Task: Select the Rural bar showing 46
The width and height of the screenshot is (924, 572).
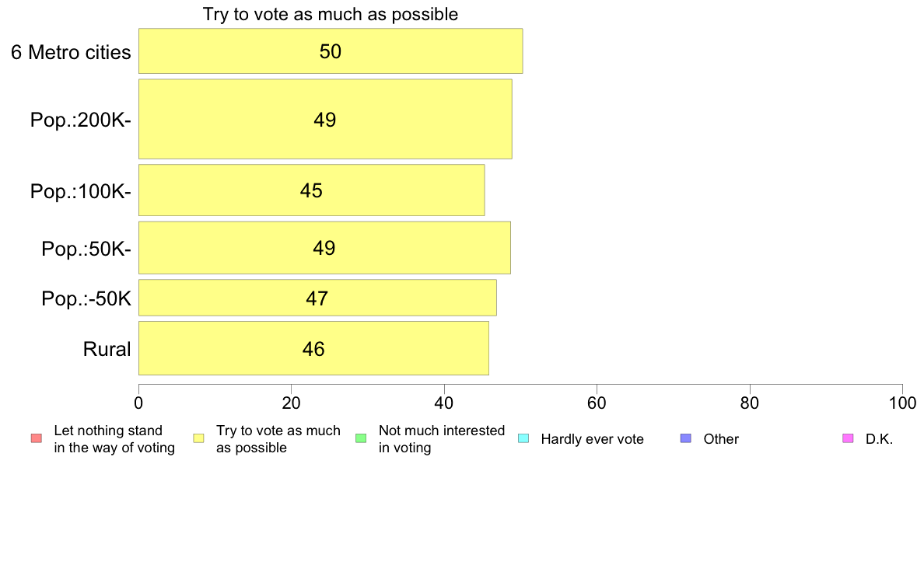Action: coord(313,348)
